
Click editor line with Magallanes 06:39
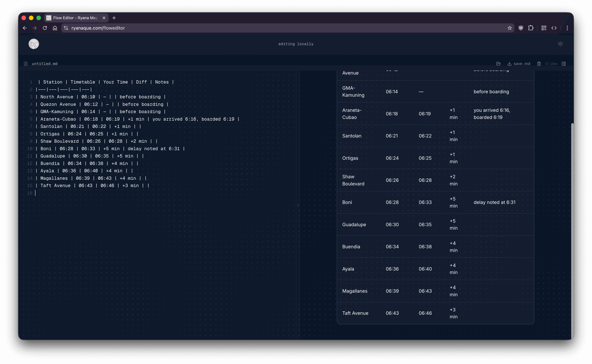click(x=91, y=178)
